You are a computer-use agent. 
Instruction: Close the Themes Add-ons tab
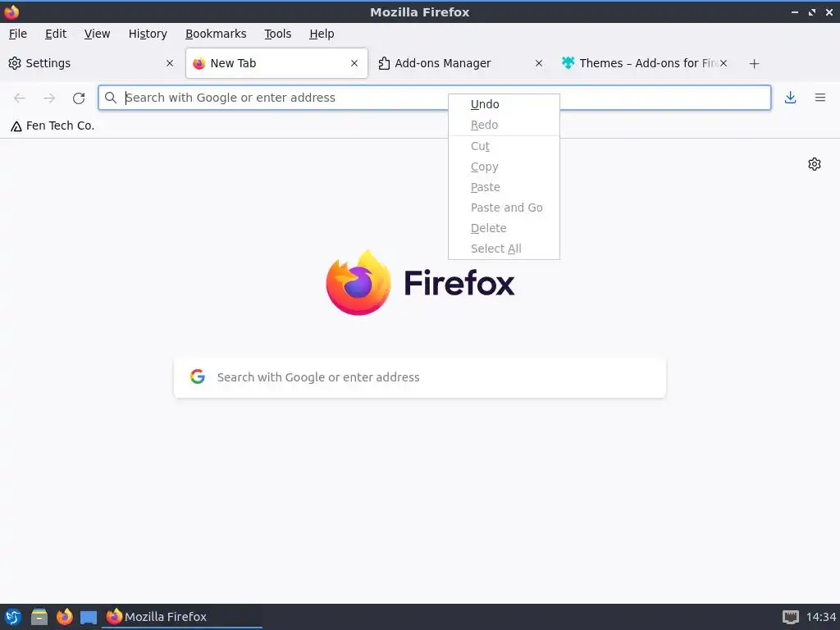pos(724,63)
